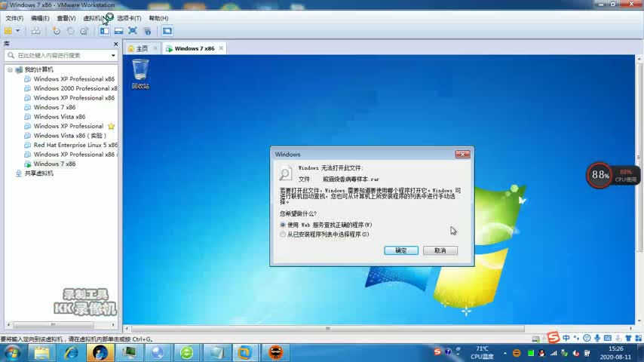The width and height of the screenshot is (644, 362).
Task: Click the favorite star on Windows XP Professional
Action: [x=112, y=126]
